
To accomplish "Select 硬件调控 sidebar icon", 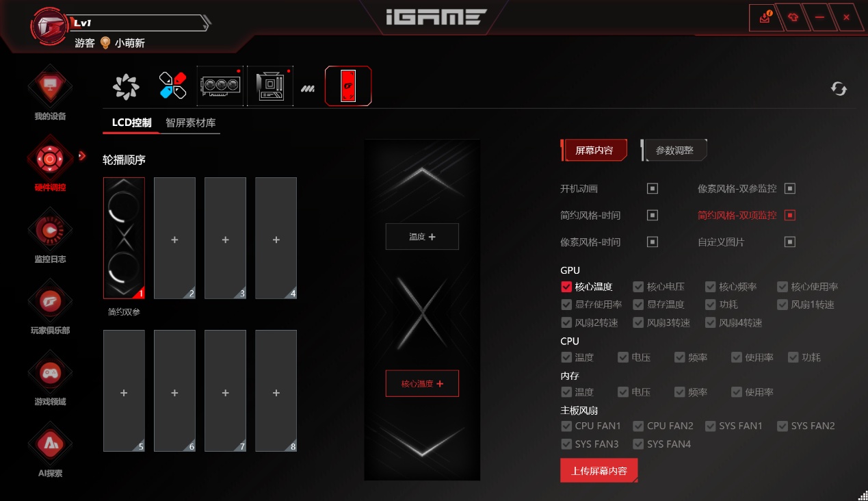I will [50, 159].
